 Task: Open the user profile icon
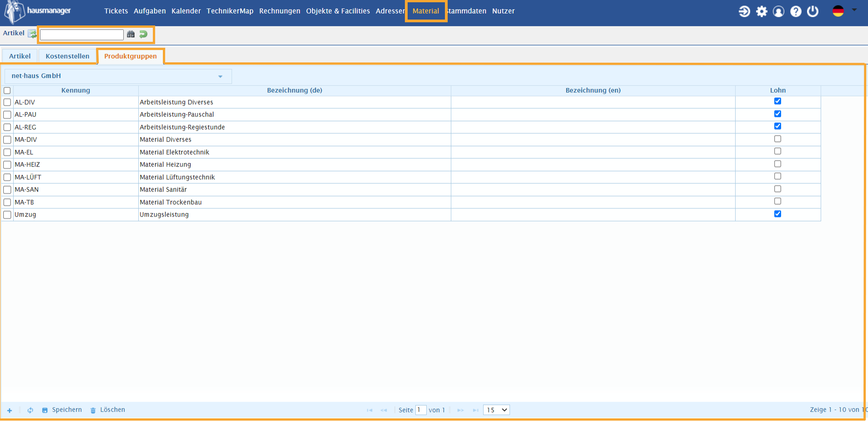coord(778,11)
